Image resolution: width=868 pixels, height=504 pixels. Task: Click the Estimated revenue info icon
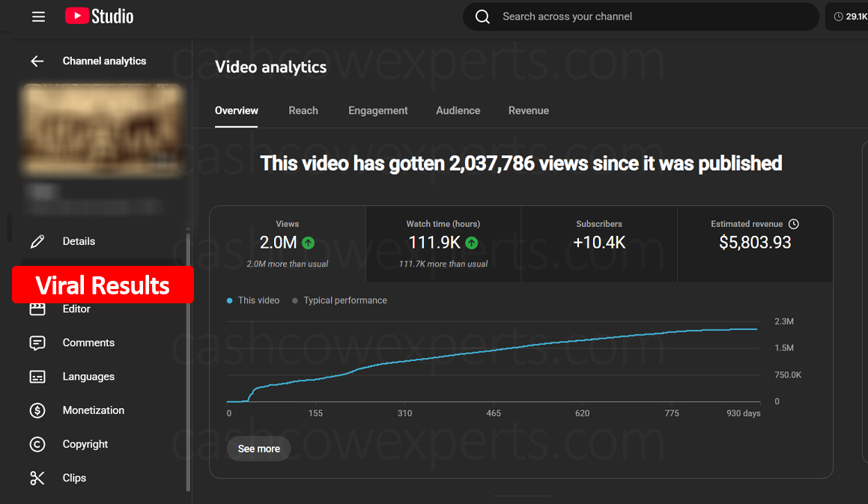794,223
